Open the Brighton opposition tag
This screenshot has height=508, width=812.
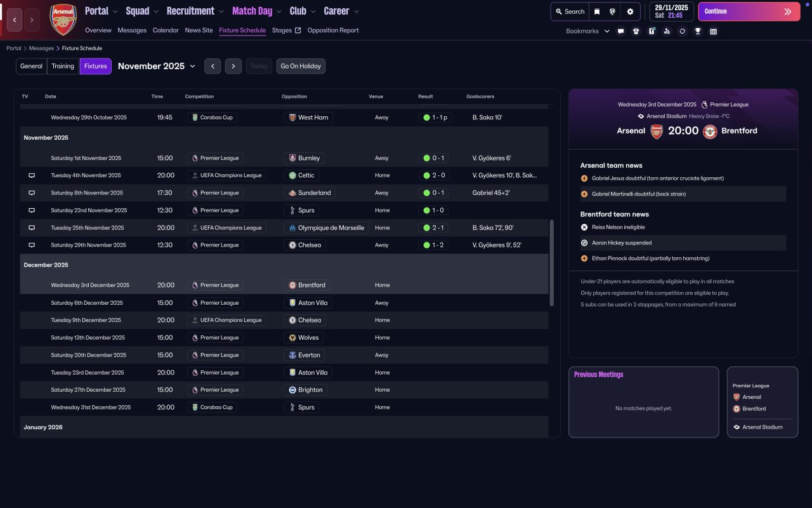pos(306,390)
